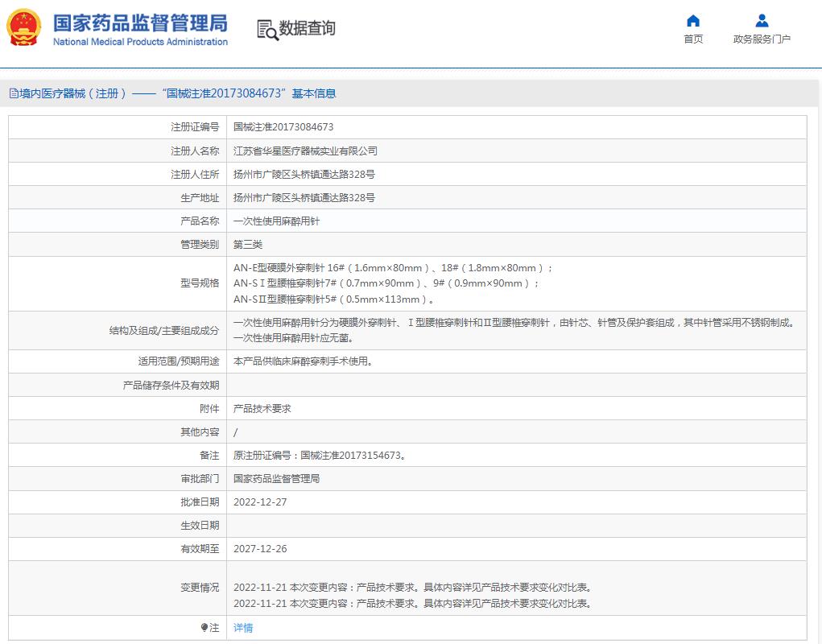
Task: Open the 详情 details link
Action: pyautogui.click(x=242, y=627)
